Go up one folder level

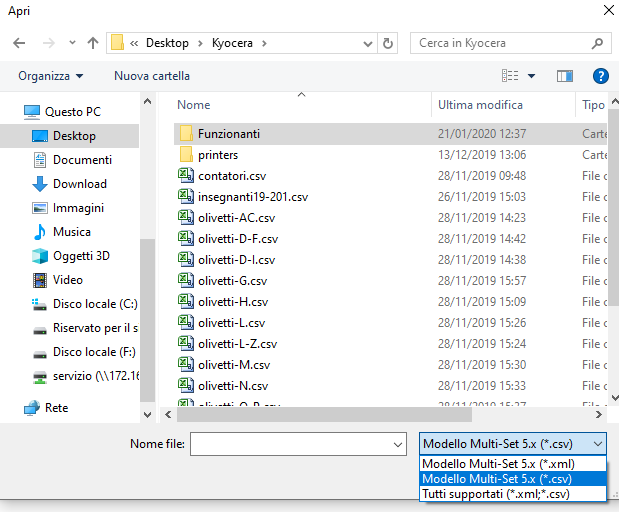tap(93, 43)
